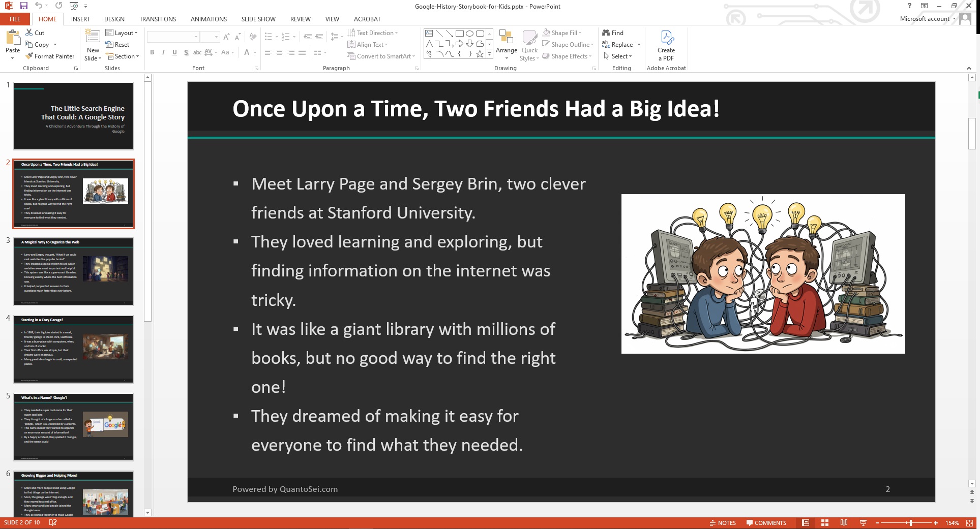Open Reading View from status bar
The image size is (980, 529).
(844, 523)
